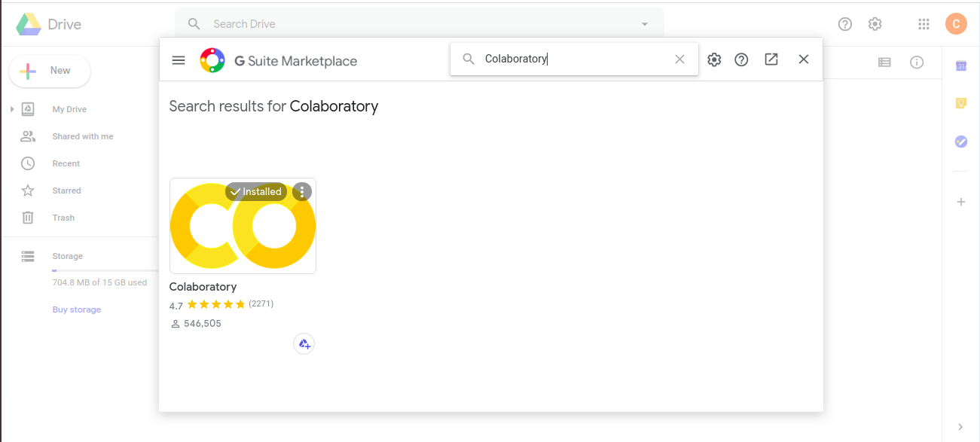Click the Marketplace help question mark
The width and height of the screenshot is (980, 442).
740,59
